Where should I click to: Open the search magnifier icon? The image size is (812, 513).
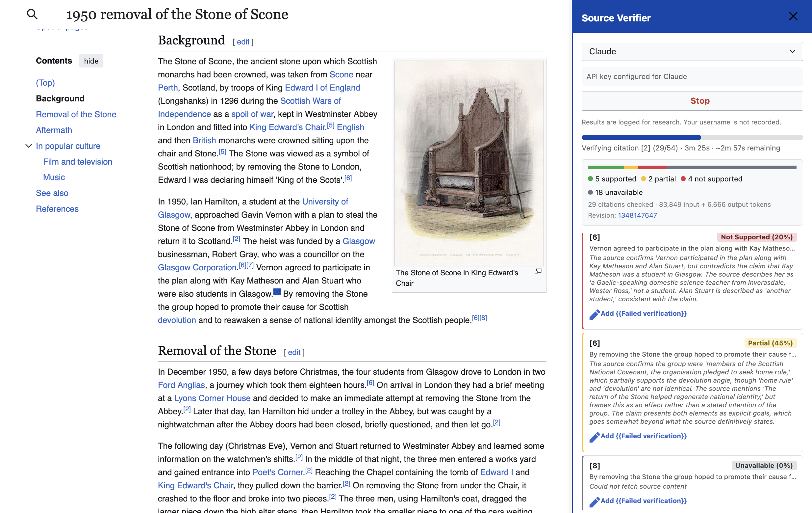tap(32, 14)
